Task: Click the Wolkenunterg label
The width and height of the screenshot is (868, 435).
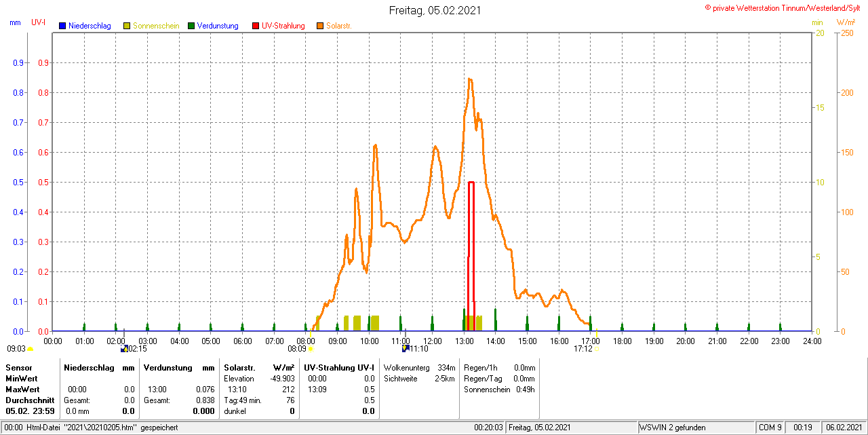Action: point(406,367)
